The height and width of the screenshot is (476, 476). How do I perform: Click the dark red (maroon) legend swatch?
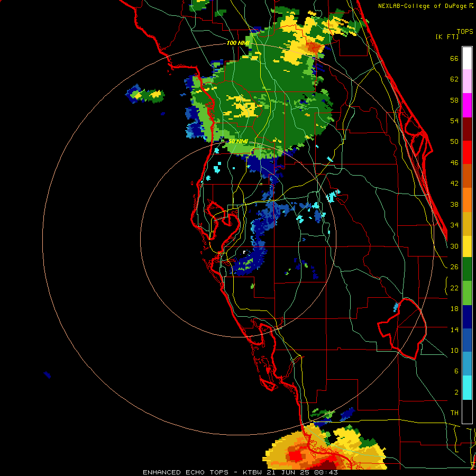[467, 129]
